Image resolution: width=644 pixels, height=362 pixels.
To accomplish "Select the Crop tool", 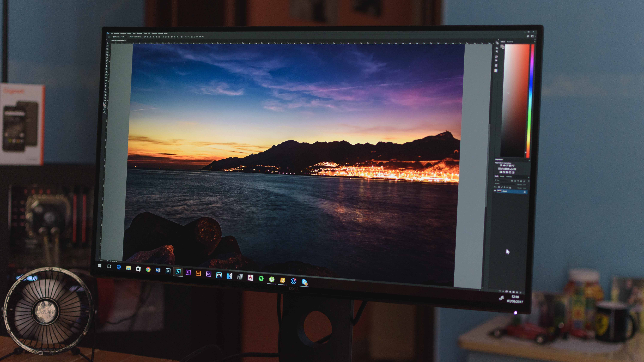I will (107, 54).
